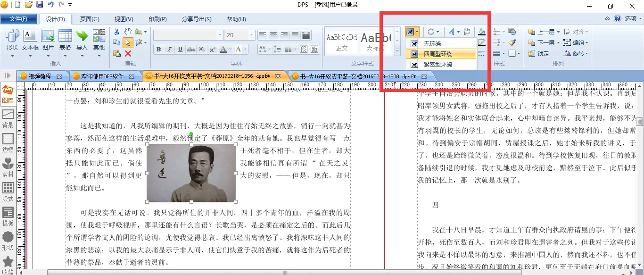Click the 锁定 lock button
The width and height of the screenshot is (644, 275).
pyautogui.click(x=538, y=54)
